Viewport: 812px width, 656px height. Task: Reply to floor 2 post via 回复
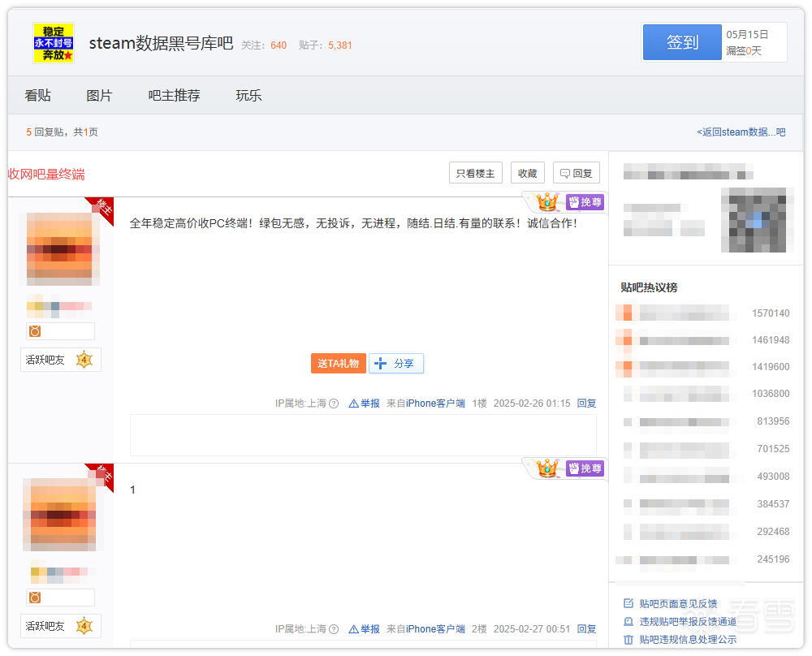587,629
